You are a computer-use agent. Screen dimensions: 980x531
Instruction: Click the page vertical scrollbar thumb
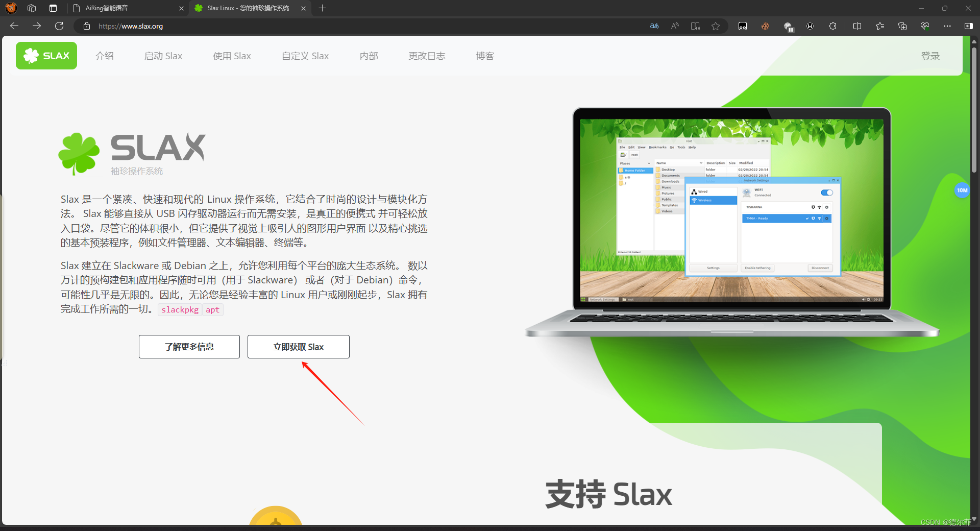[x=974, y=110]
